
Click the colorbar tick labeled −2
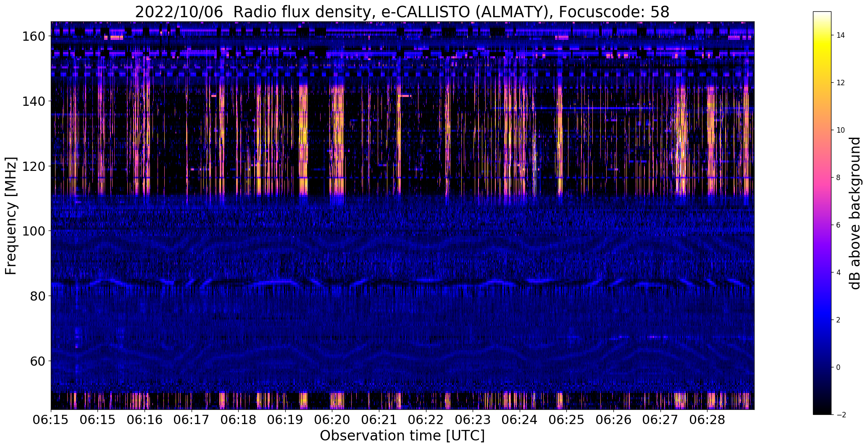(841, 415)
